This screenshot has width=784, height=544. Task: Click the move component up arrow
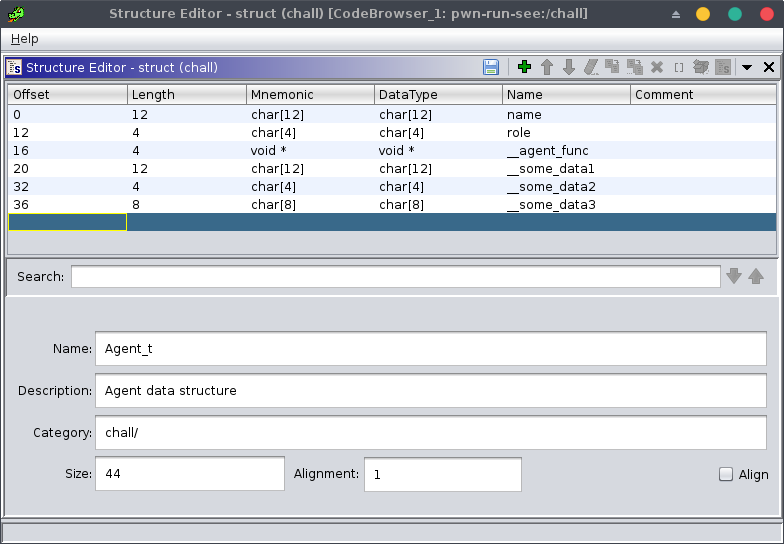click(x=547, y=67)
